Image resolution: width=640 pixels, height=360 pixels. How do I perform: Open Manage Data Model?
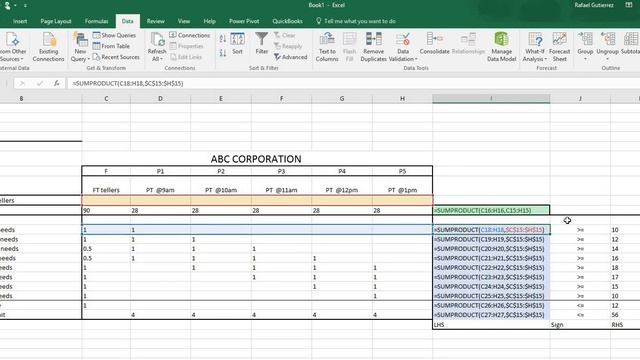(501, 47)
